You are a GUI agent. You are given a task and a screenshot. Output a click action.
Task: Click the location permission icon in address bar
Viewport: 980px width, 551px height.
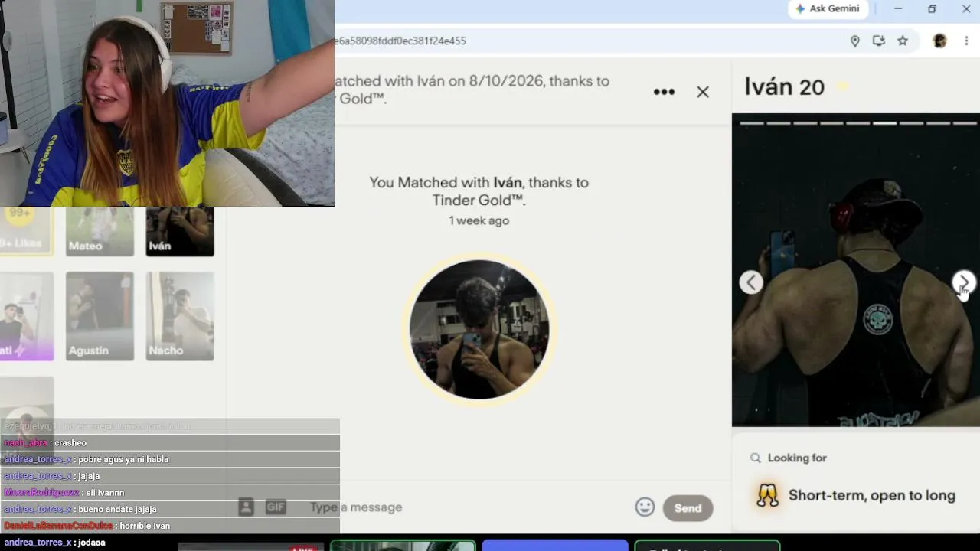[x=855, y=41]
